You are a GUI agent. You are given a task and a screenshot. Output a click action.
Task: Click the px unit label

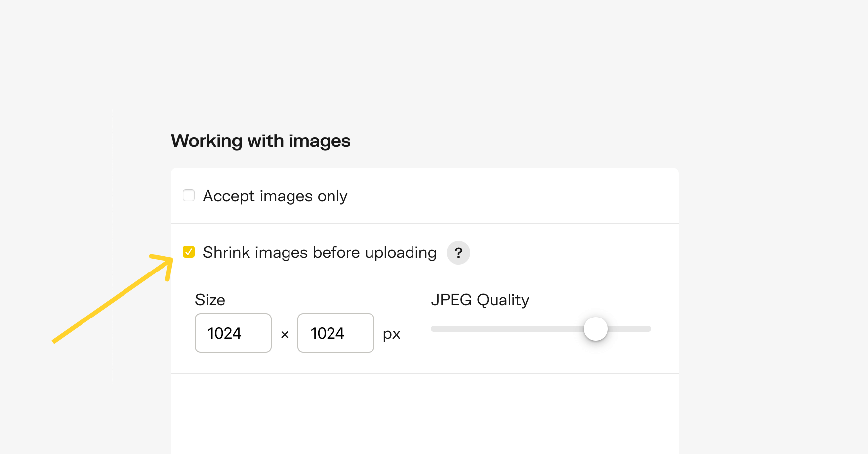coord(392,333)
